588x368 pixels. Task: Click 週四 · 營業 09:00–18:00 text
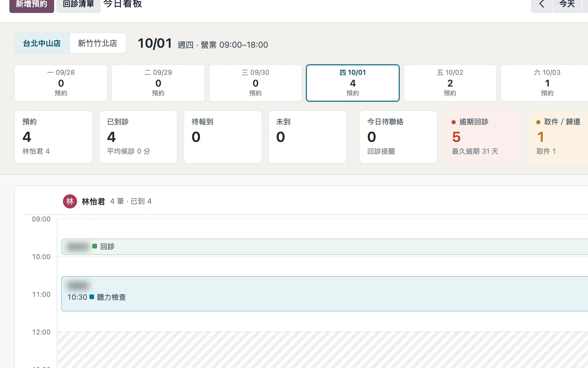point(223,45)
